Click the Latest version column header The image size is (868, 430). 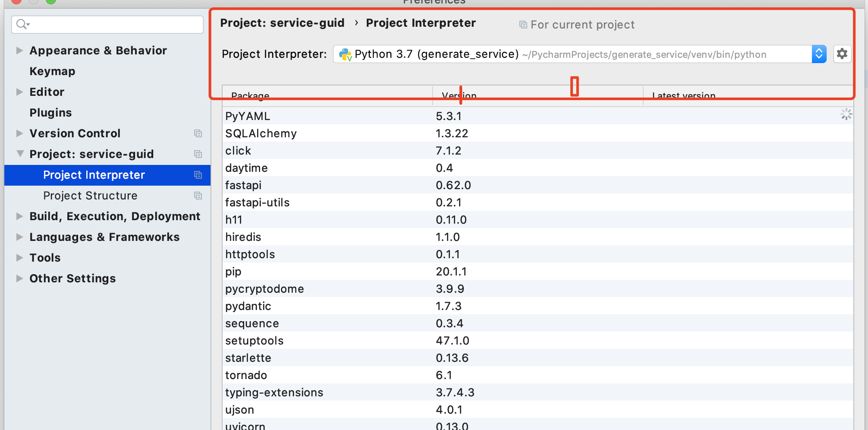coord(683,95)
